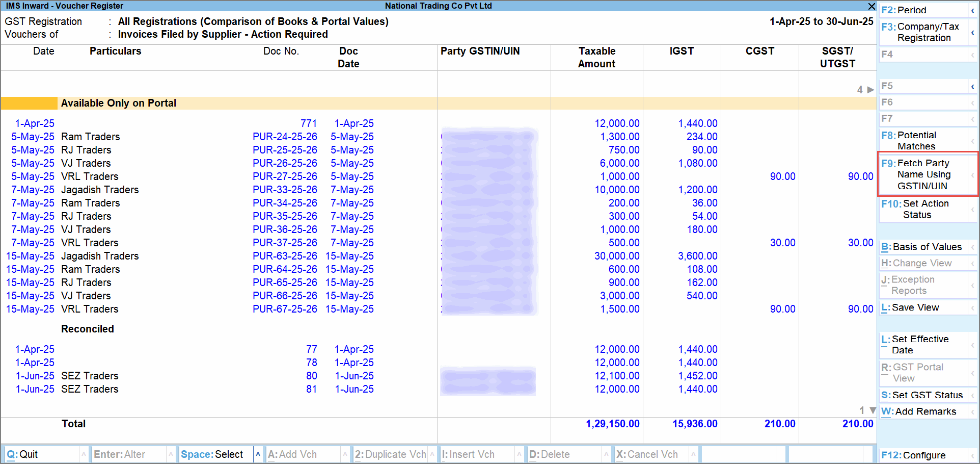Expand arrow beside F5 button
Screen dimensions: 980x464
[972, 86]
